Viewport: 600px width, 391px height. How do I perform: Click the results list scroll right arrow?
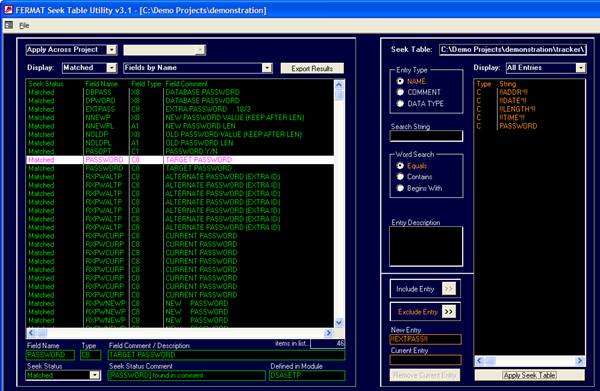tap(328, 333)
